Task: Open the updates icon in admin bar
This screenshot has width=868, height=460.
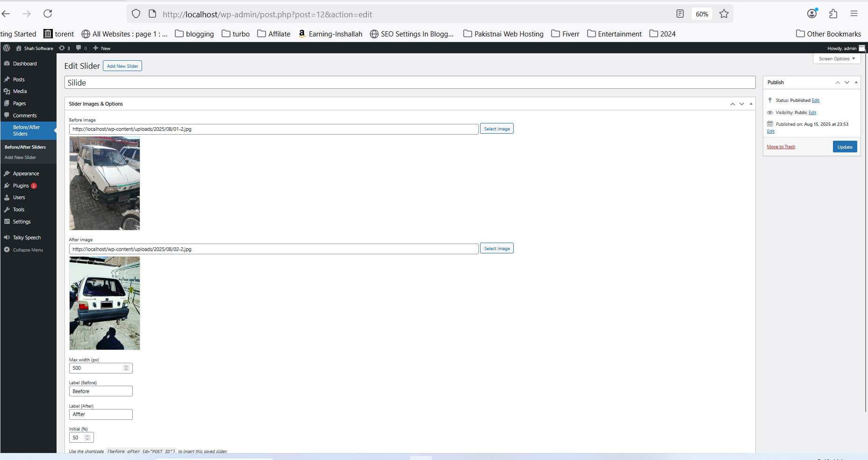Action: (65, 48)
